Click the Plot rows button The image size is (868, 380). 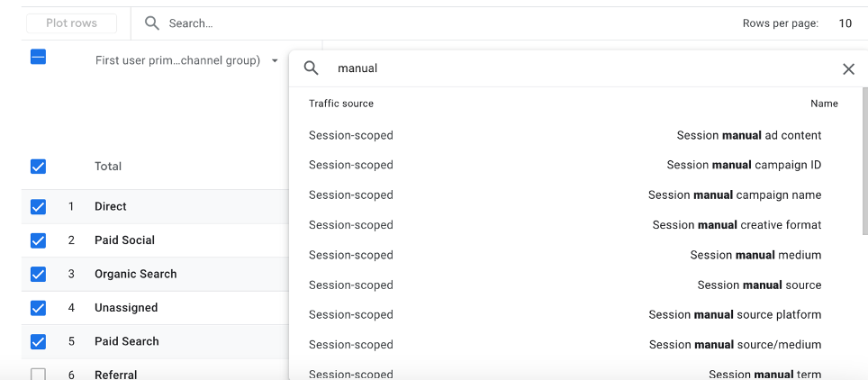click(71, 23)
